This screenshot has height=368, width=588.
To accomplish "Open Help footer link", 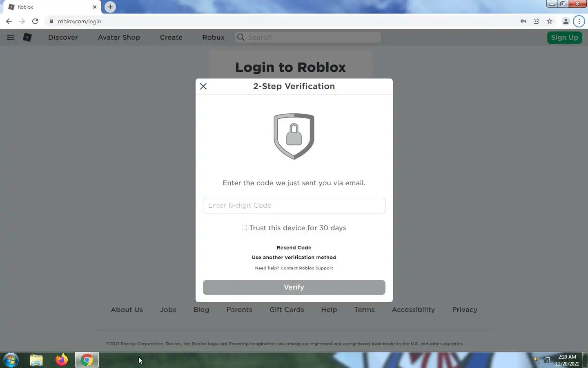I will [x=329, y=310].
